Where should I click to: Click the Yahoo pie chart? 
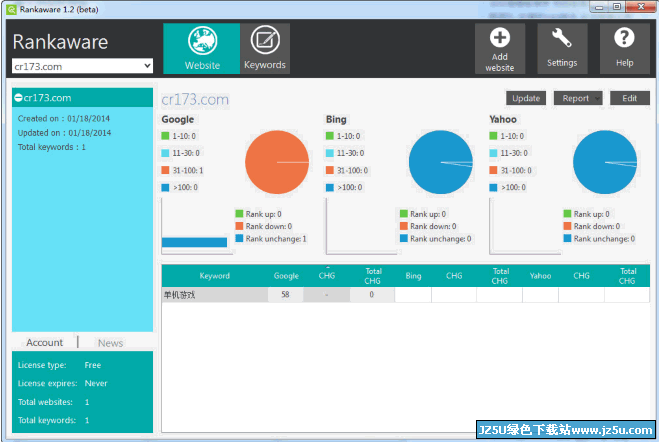[605, 162]
